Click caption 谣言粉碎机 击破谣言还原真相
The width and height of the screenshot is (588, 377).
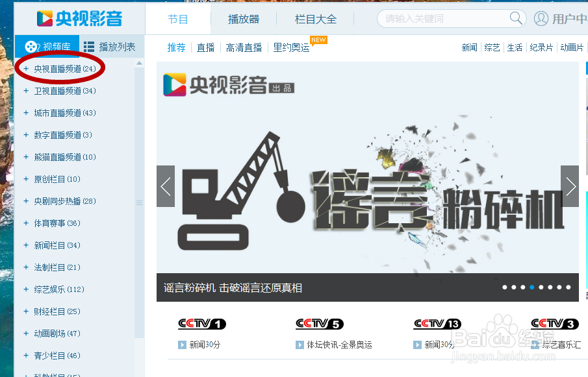point(233,288)
